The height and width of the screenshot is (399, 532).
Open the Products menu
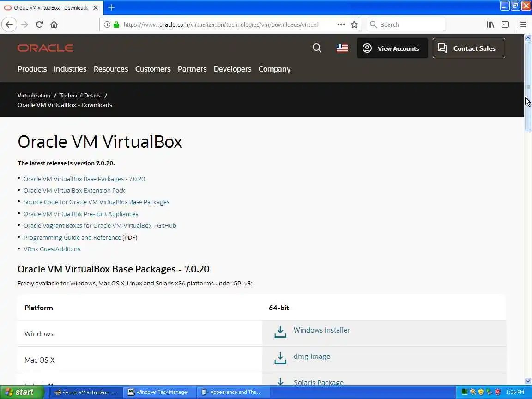pos(32,69)
